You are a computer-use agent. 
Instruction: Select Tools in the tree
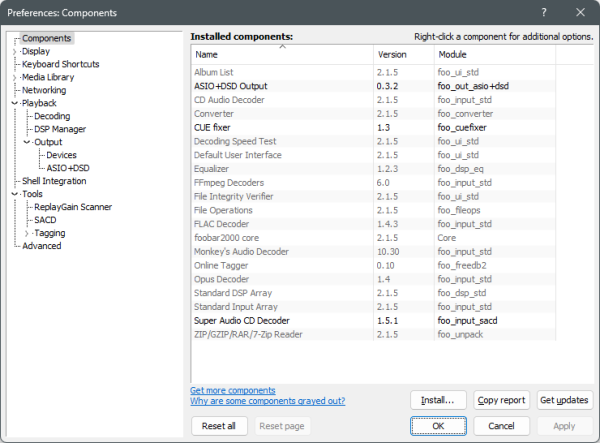tap(32, 194)
